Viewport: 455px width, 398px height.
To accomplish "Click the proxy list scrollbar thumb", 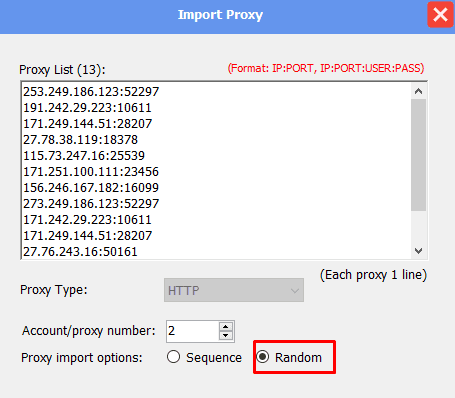I will click(x=418, y=155).
